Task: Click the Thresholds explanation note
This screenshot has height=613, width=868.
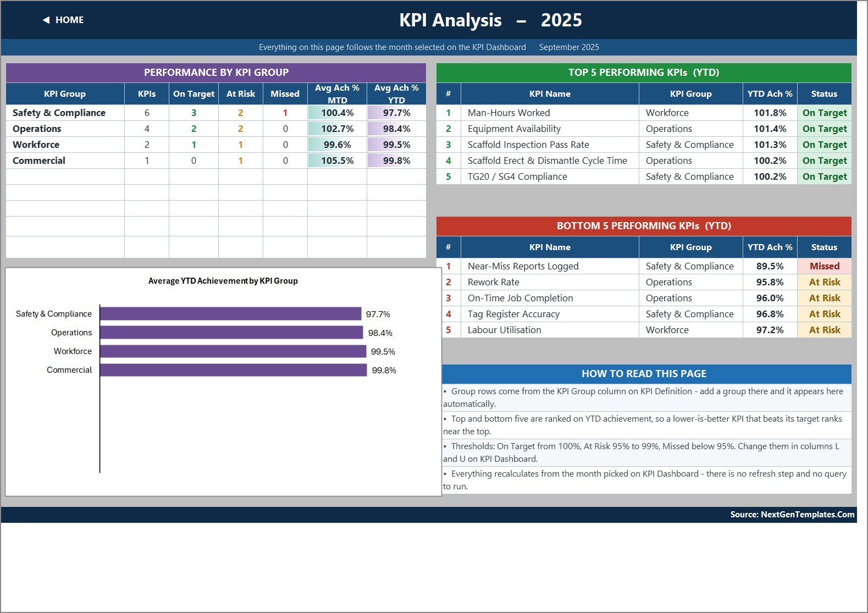Action: click(646, 452)
